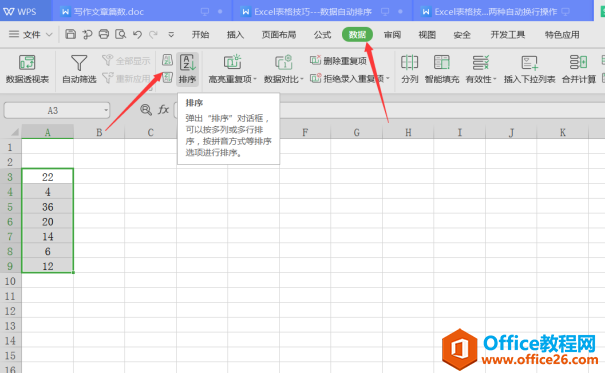The width and height of the screenshot is (605, 377).
Task: Switch to the 插入 ribbon tab
Action: pyautogui.click(x=235, y=35)
